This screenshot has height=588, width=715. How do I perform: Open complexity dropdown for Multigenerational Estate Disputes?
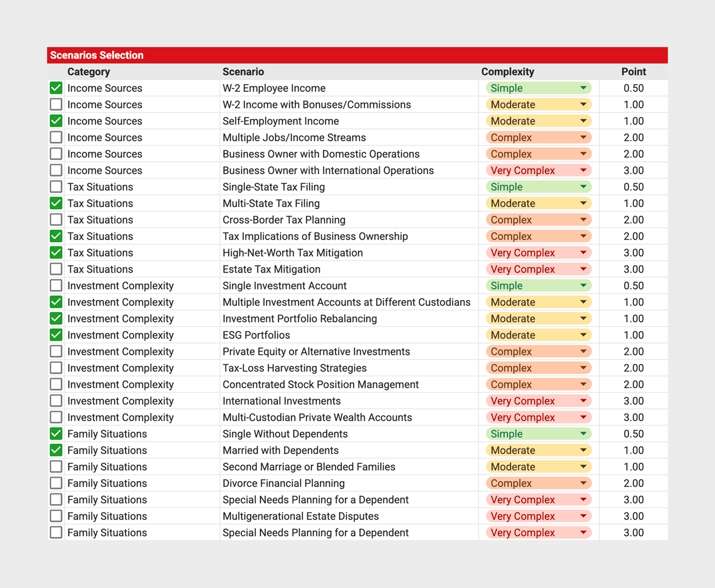click(539, 516)
